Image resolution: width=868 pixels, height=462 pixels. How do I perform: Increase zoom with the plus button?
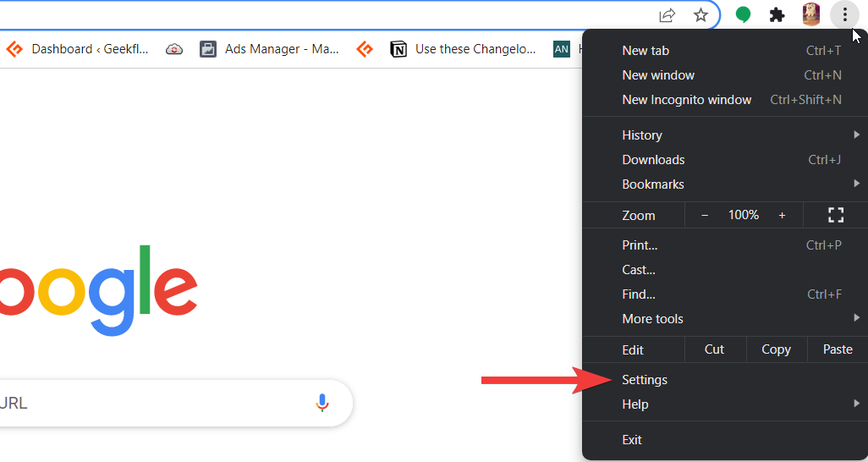(x=782, y=215)
